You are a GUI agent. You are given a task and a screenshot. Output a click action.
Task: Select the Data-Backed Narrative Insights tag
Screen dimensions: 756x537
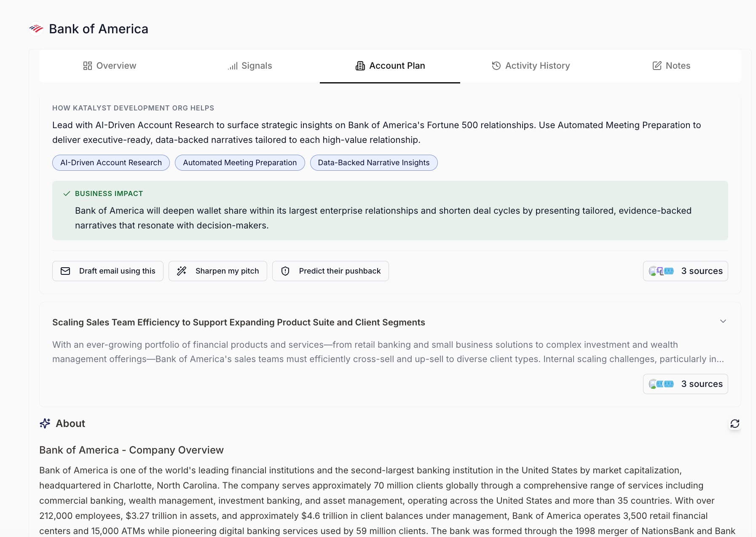tap(374, 163)
